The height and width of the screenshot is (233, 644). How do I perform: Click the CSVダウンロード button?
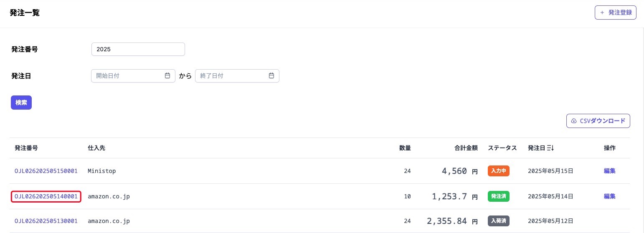pos(598,121)
